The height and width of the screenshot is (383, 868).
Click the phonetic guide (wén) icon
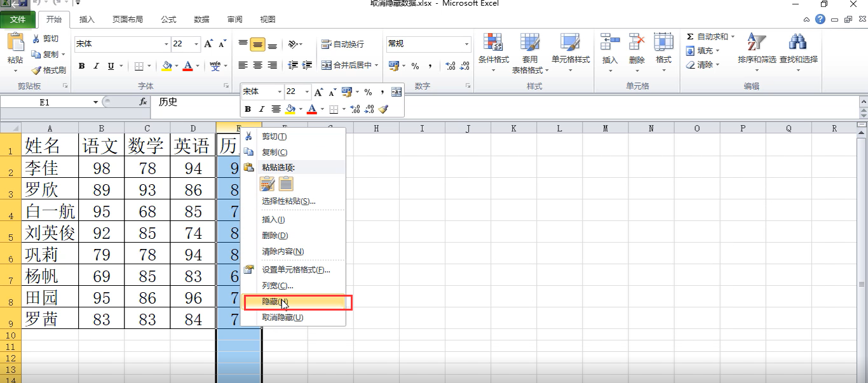point(214,65)
